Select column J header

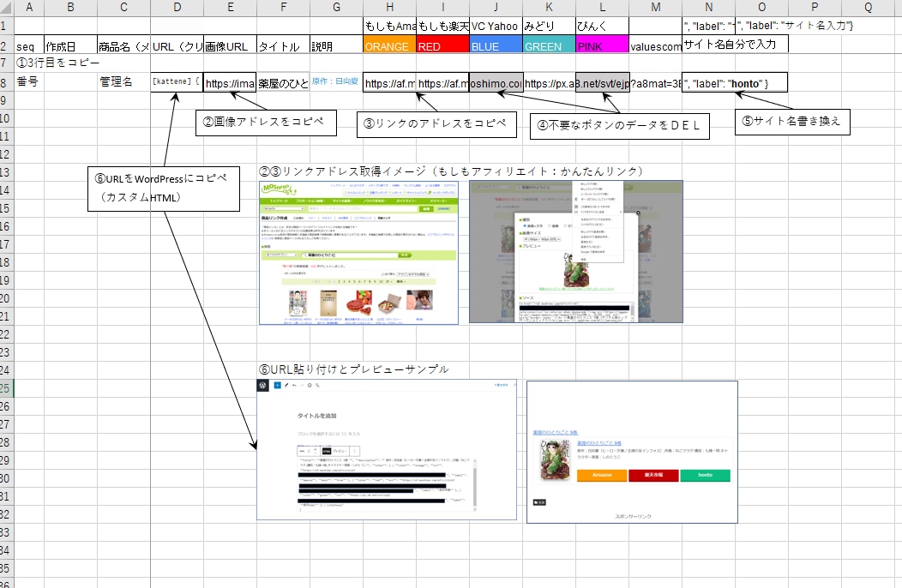(x=496, y=8)
